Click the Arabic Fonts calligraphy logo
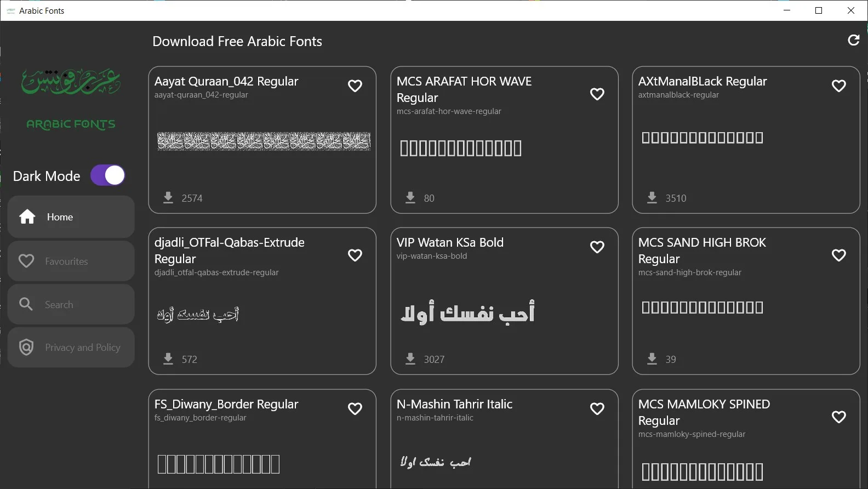868x489 pixels. tap(71, 81)
